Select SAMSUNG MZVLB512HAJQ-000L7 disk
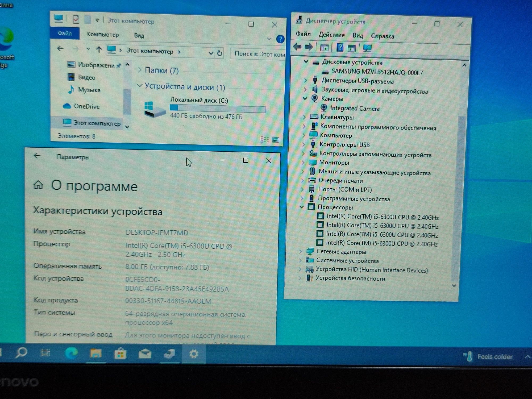 pos(377,72)
